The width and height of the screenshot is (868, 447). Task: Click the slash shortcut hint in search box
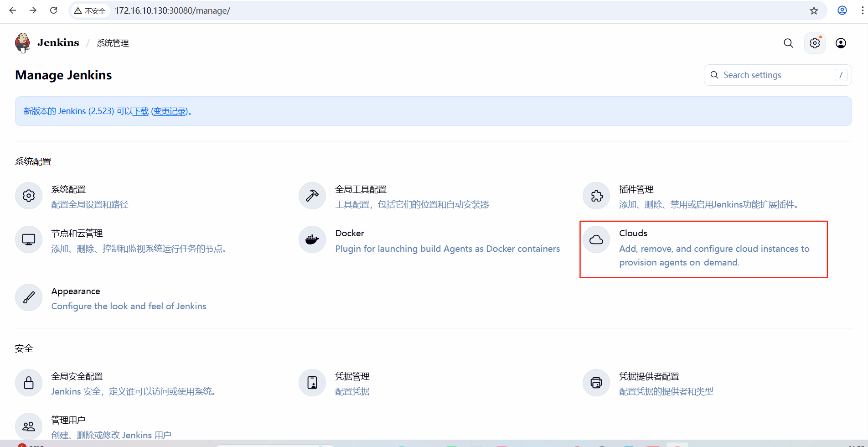[841, 75]
